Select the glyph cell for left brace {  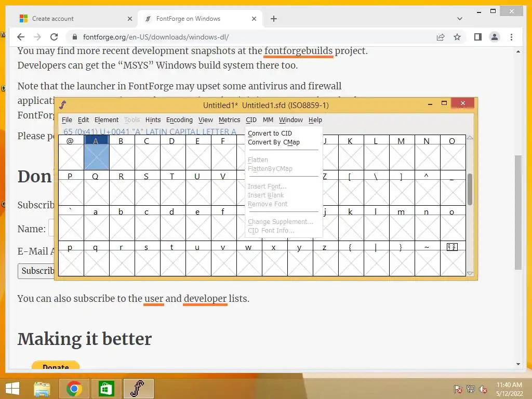coord(351,259)
